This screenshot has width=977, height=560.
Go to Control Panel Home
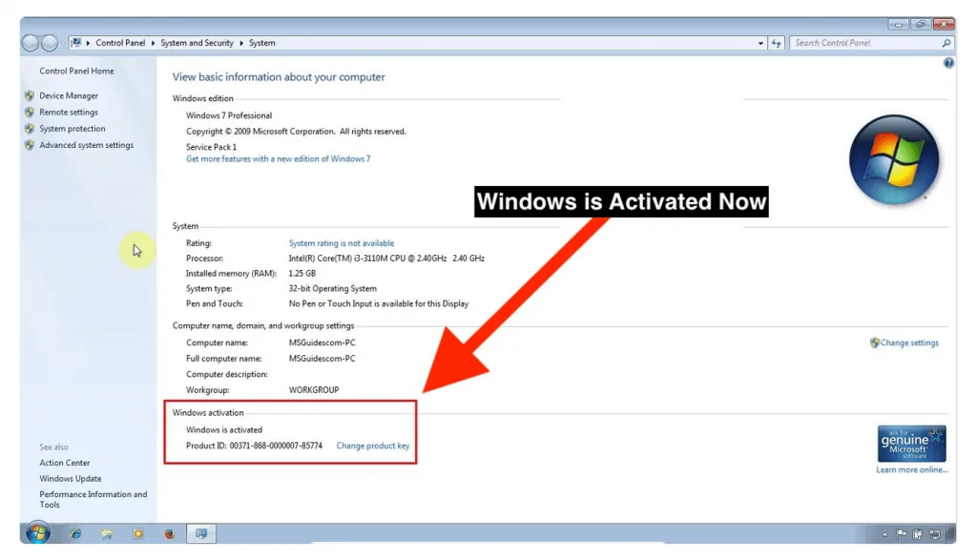point(76,71)
